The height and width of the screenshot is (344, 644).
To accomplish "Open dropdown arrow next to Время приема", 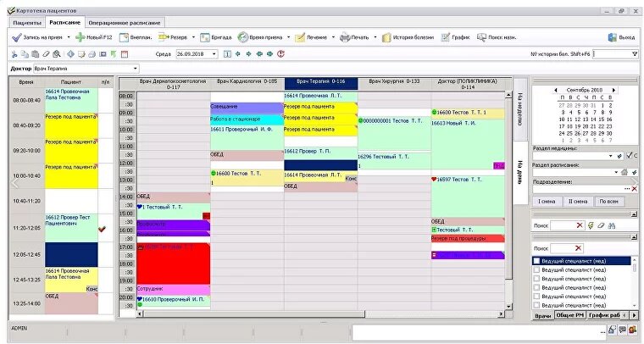I will click(x=288, y=37).
